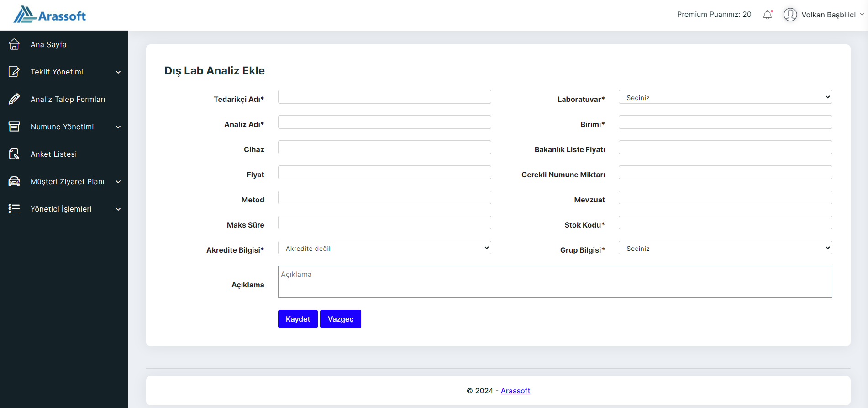Click the Kaydet button
Viewport: 868px width, 408px height.
298,319
